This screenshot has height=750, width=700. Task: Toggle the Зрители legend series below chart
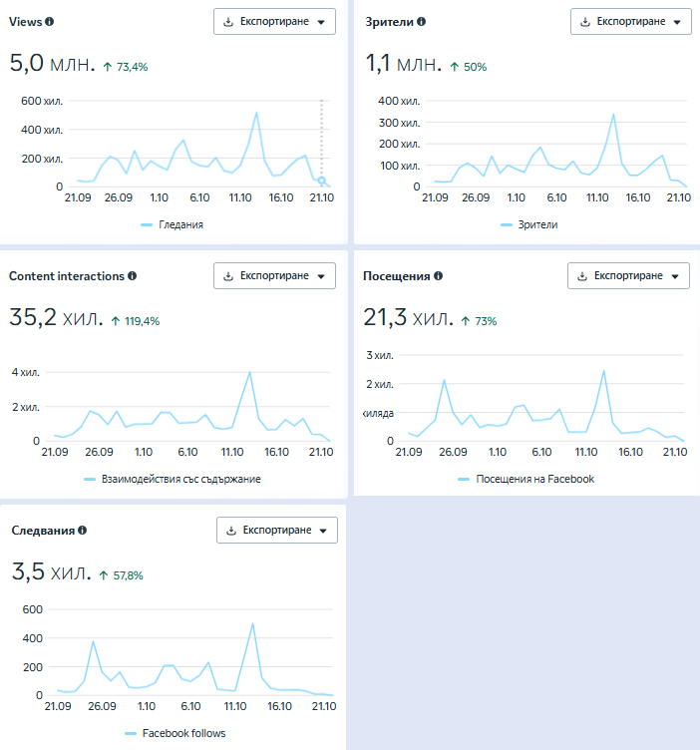click(529, 224)
